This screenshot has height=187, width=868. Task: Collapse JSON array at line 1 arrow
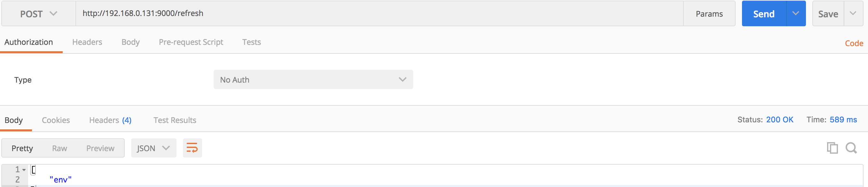(24, 170)
